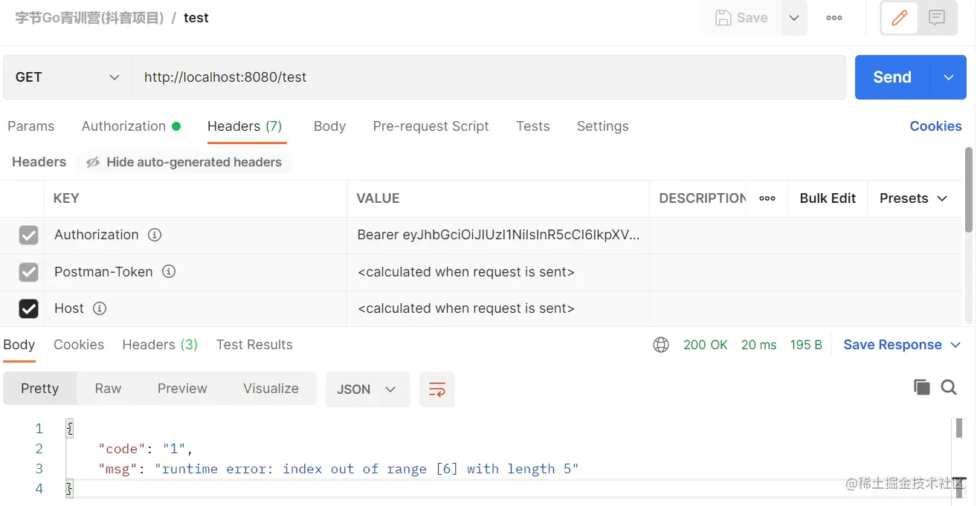Search the response with magnifier icon

(949, 387)
